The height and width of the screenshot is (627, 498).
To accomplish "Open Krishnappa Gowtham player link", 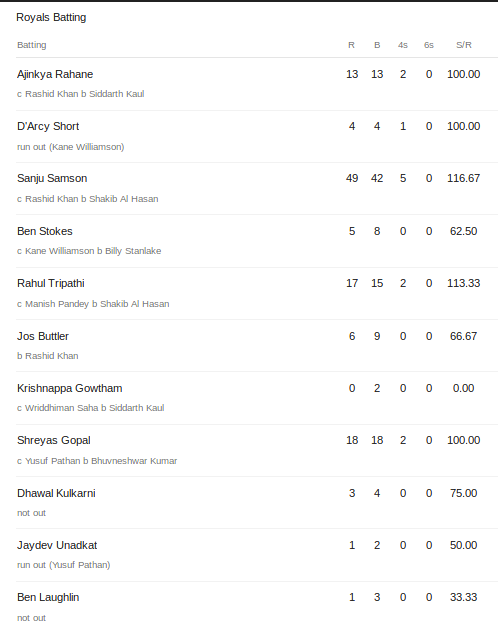I will click(70, 388).
